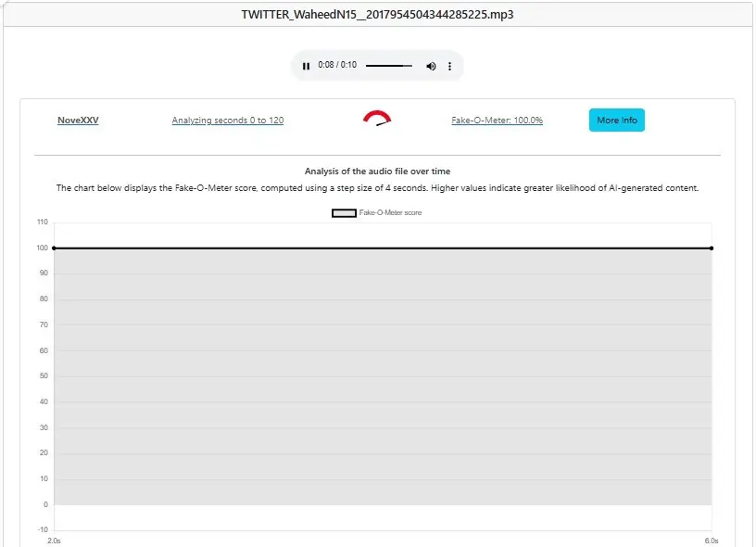
Task: Click the 110 value on the y-axis
Action: pos(42,223)
